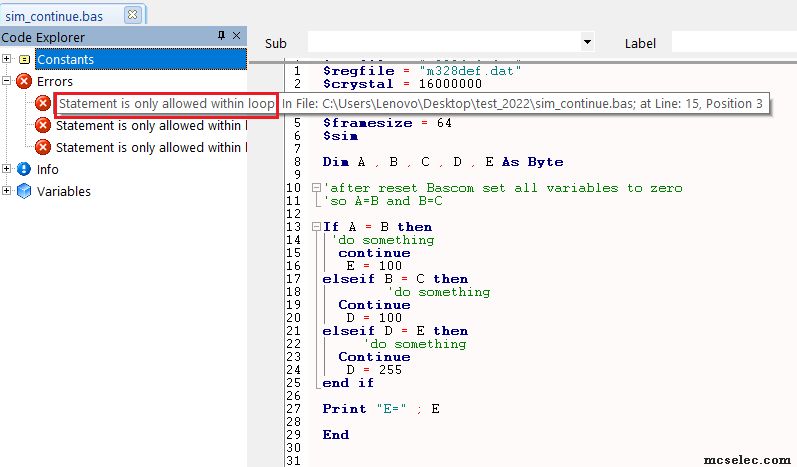Screen dimensions: 797x467
Task: Click inside the Label combo box field
Action: (734, 42)
